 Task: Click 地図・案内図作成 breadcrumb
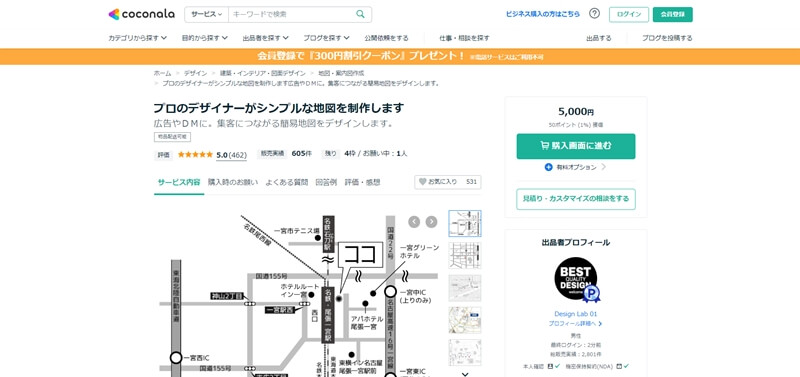(x=341, y=73)
